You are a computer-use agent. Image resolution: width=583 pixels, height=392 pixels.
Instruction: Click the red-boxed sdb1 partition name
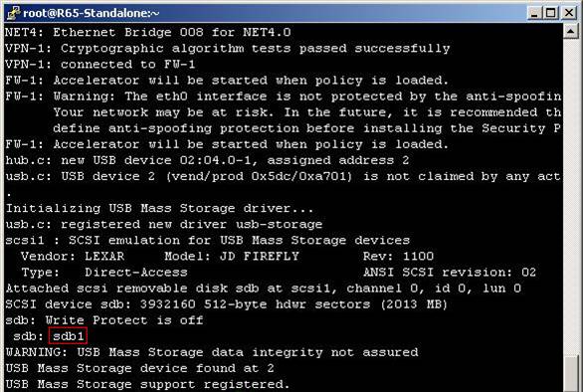click(68, 336)
